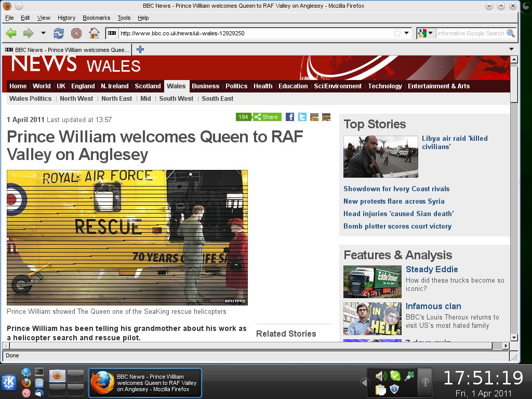Select the BBC News browser tab
Image resolution: width=532 pixels, height=399 pixels.
67,49
